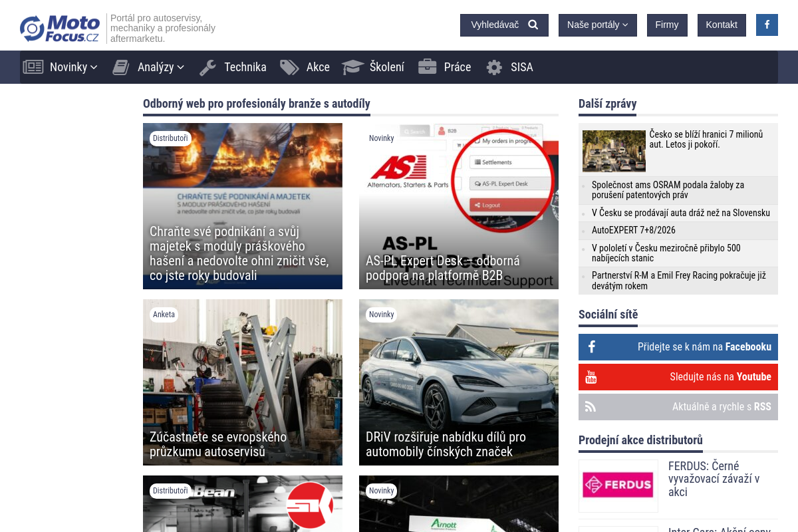Click Odborný web pro profesionály heading
Image resolution: width=798 pixels, height=532 pixels.
tap(257, 103)
